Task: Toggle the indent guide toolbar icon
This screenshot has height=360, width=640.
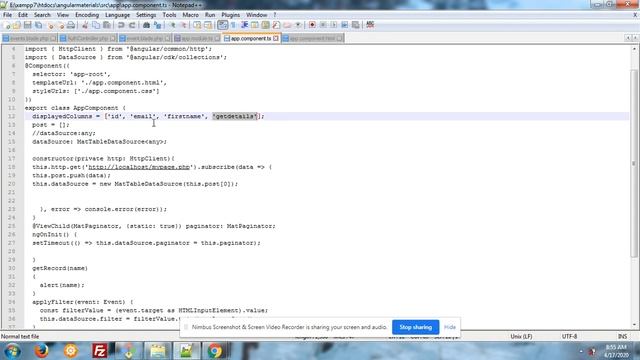Action: pyautogui.click(x=244, y=25)
